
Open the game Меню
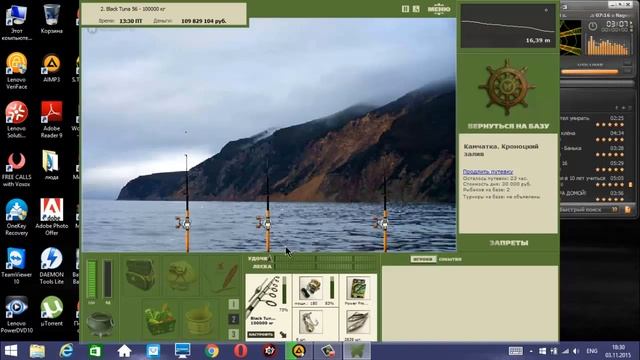click(x=439, y=9)
